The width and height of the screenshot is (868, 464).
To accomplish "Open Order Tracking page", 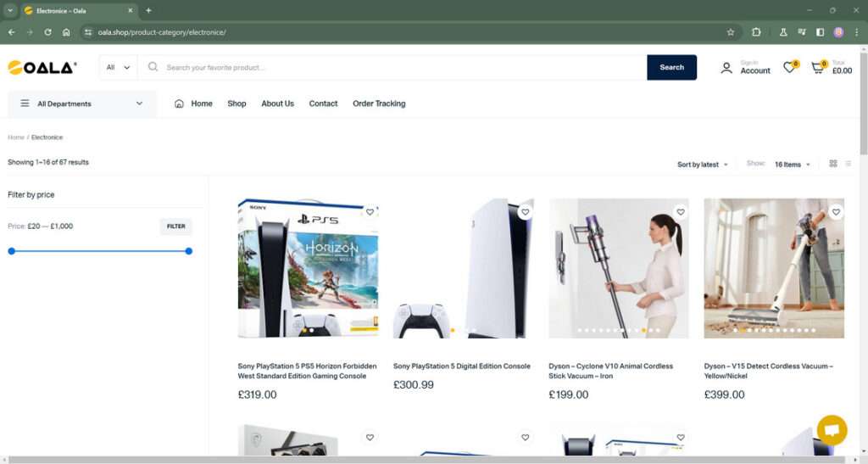I will (379, 103).
